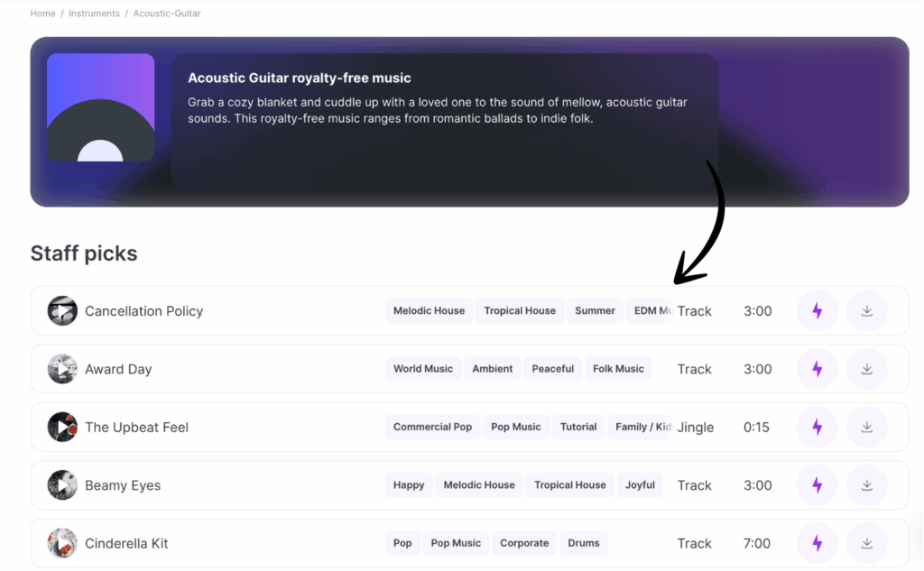This screenshot has width=924, height=571.
Task: Select the Melodic House tag on Cancellation Policy
Action: (429, 310)
